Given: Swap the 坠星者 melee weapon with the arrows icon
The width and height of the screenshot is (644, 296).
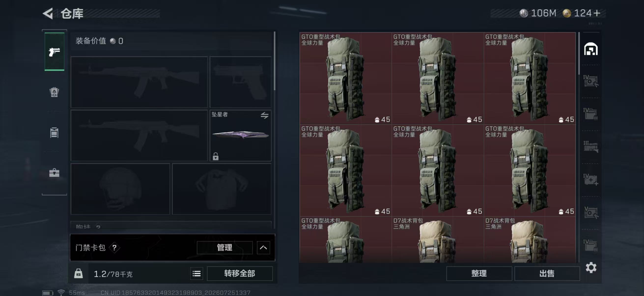Looking at the screenshot, I should pyautogui.click(x=265, y=115).
